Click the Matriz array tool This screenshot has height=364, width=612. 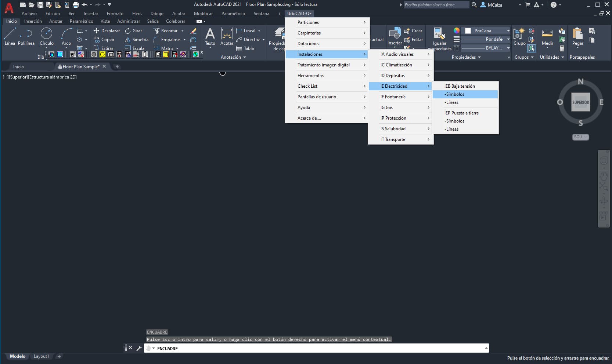tap(164, 48)
